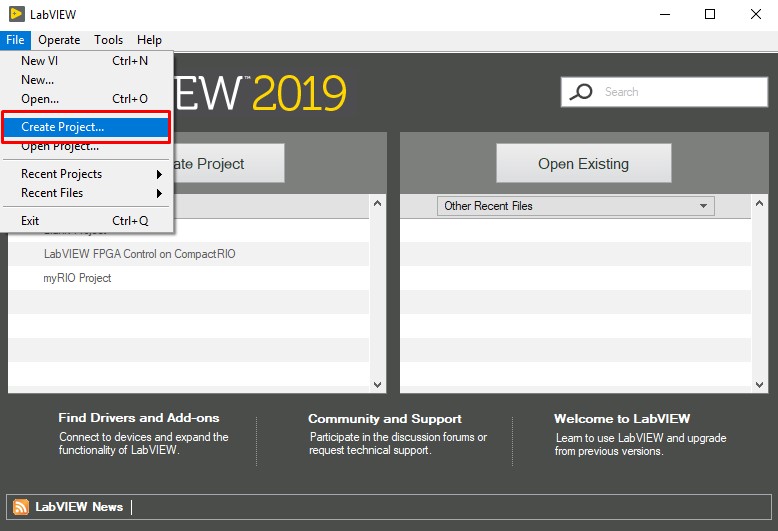Open the myRIO Project entry
This screenshot has width=778, height=531.
pos(78,278)
